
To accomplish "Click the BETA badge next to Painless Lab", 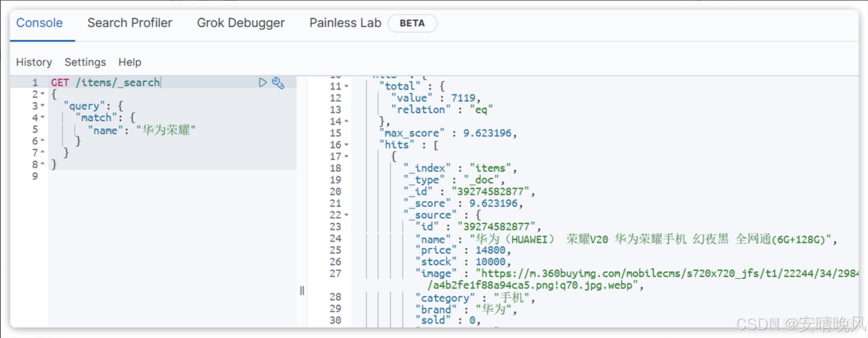I will point(412,23).
